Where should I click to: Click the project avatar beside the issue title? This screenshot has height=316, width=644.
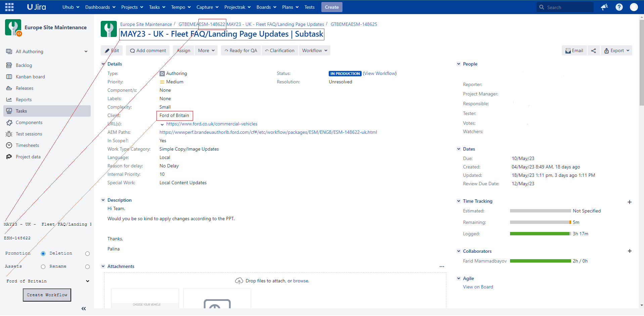tap(109, 29)
